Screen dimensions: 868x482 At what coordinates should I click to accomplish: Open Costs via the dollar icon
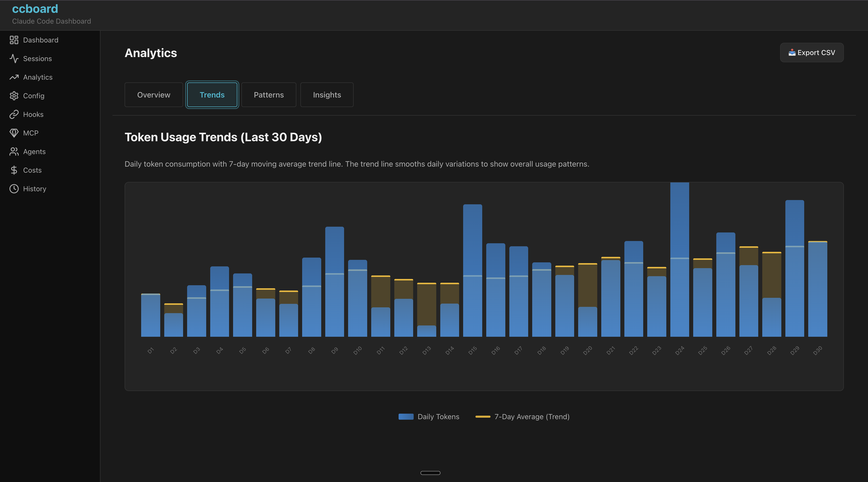point(14,170)
